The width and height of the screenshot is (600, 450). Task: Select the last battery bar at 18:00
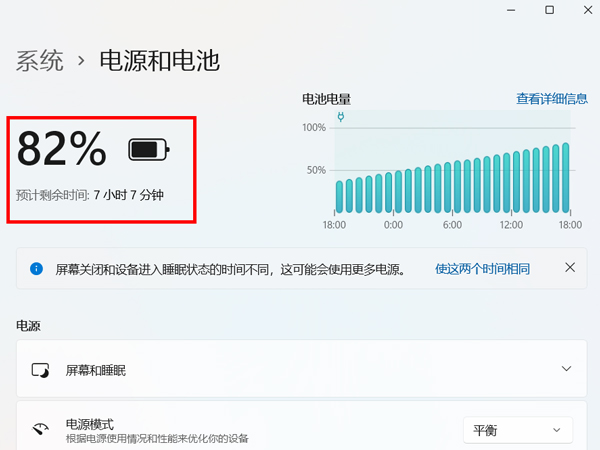click(x=566, y=178)
